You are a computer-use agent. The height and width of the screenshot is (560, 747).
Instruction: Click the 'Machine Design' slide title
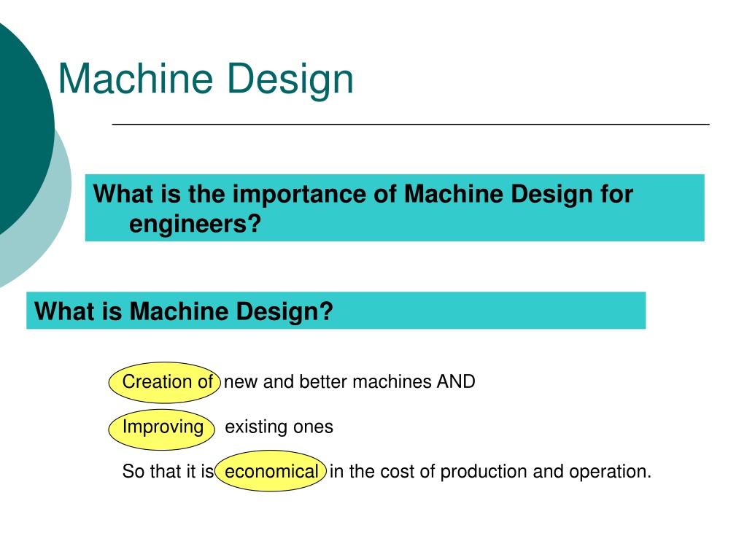(x=206, y=79)
